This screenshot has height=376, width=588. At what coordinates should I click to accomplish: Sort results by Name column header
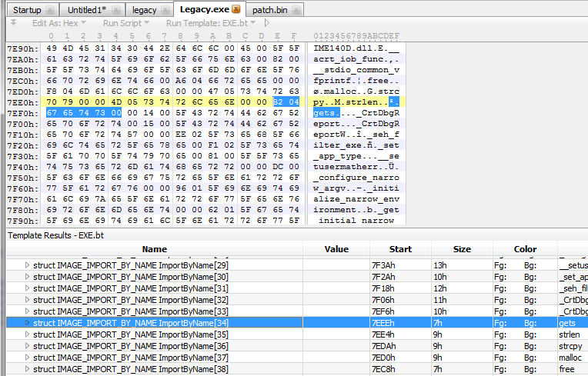coord(154,249)
